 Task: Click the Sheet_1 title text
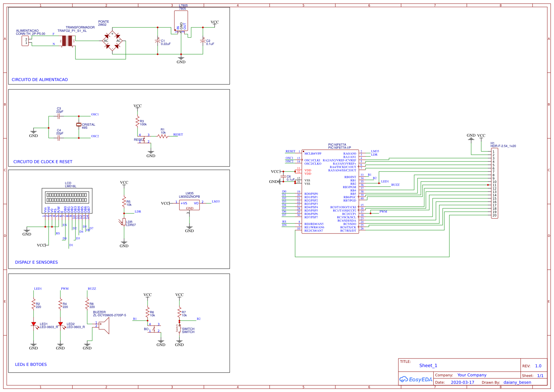point(428,366)
